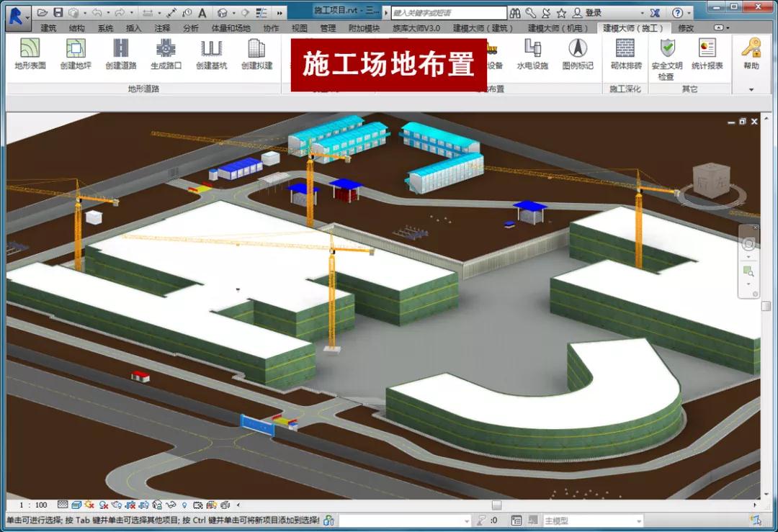Expand the help question mark dropdown arrow

(689, 13)
